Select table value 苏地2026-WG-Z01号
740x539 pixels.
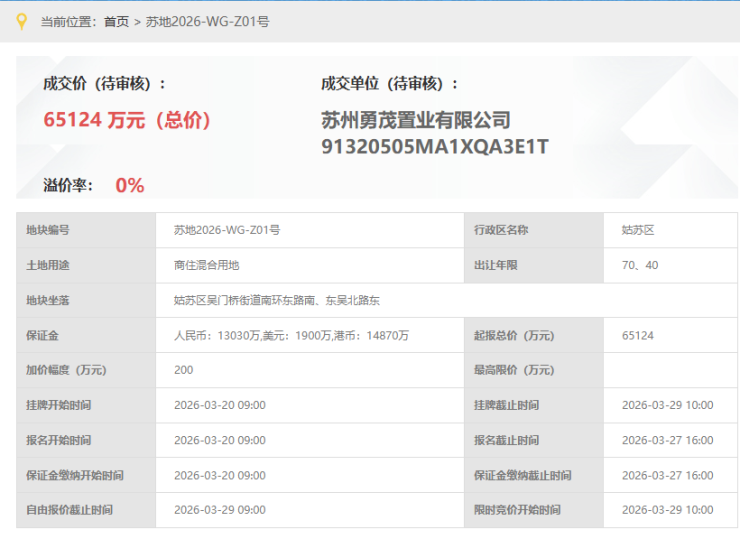pos(227,230)
